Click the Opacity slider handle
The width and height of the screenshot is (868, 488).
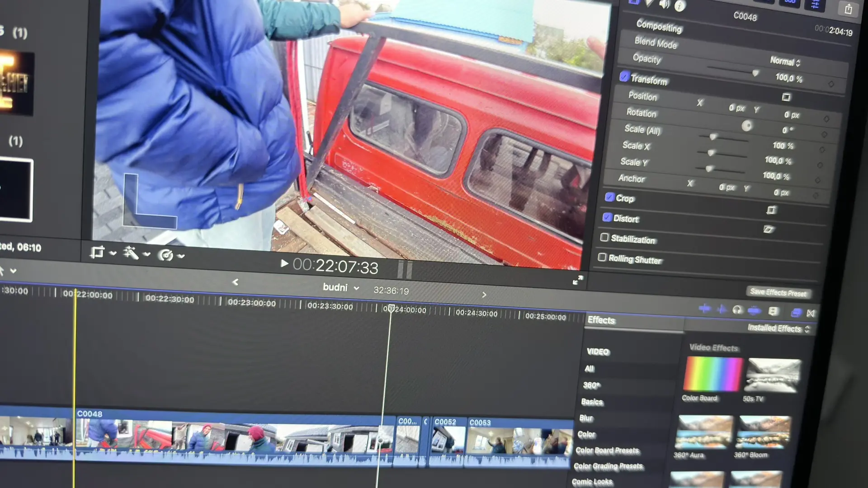[755, 73]
